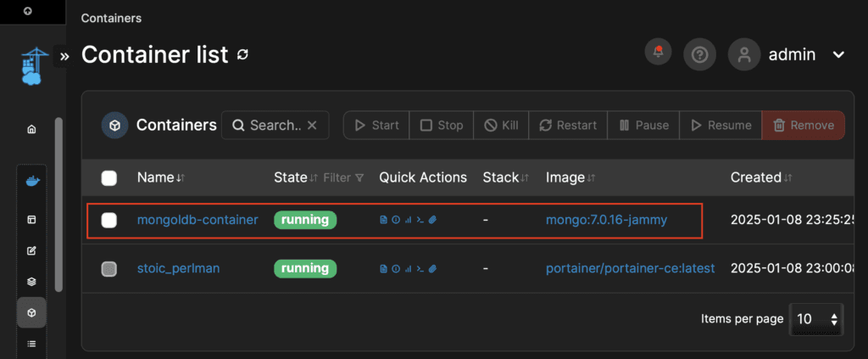Open inspect icon for mongoldb-container
Viewport: 868px width, 359px height.
point(395,221)
